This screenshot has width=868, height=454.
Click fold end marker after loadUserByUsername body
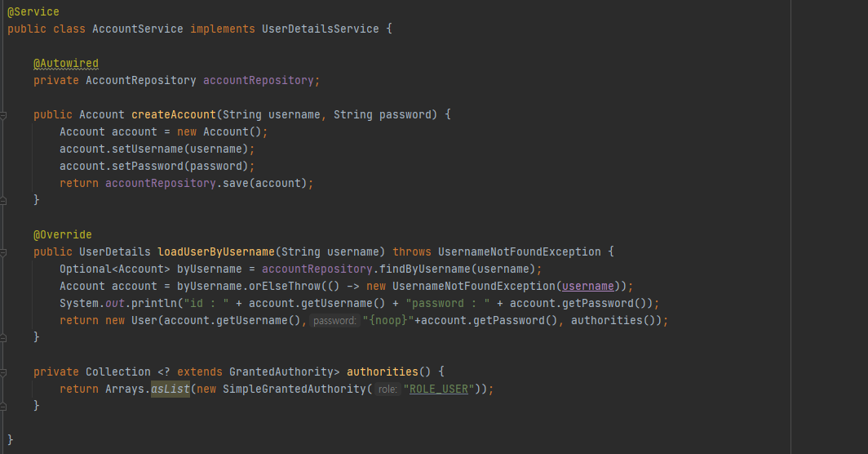[x=2, y=337]
